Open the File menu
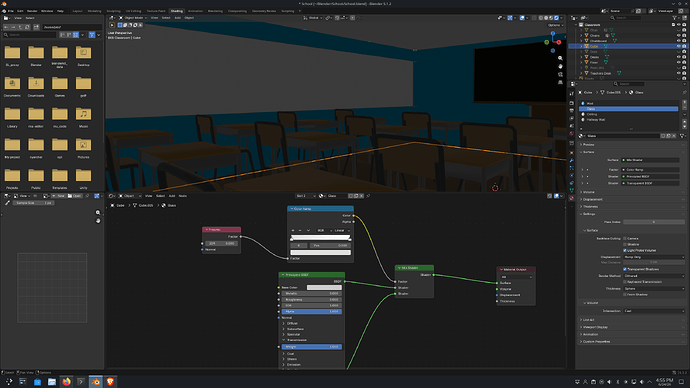This screenshot has height=388, width=690. [x=11, y=11]
